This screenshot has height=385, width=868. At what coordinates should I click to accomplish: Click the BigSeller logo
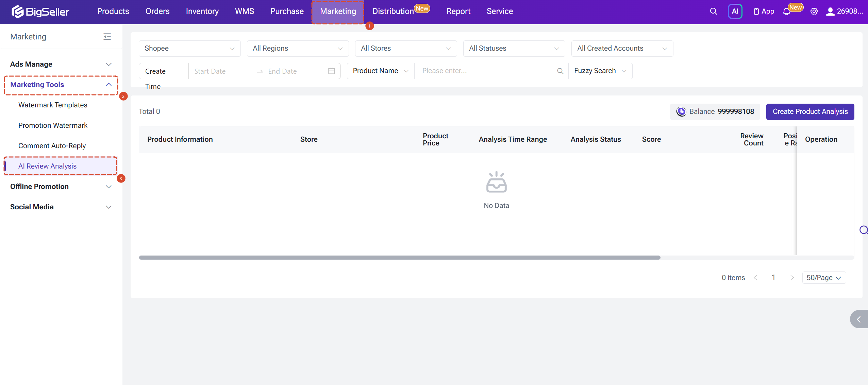click(x=40, y=12)
